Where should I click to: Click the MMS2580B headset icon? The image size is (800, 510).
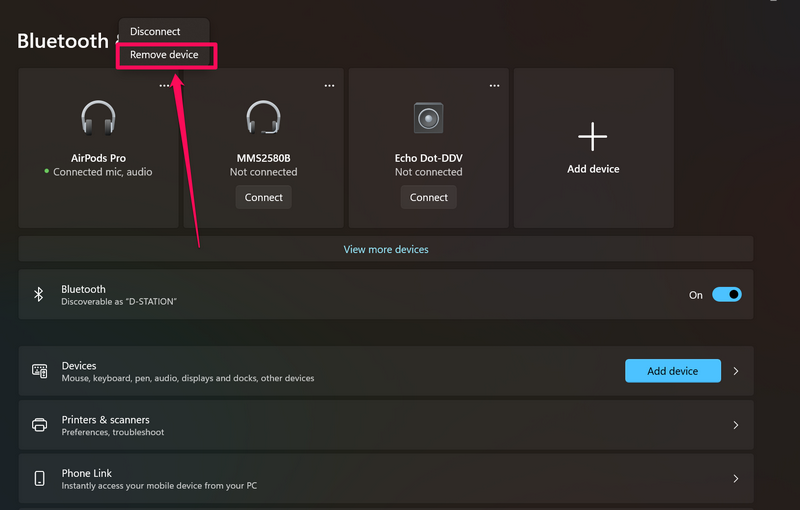coord(263,119)
